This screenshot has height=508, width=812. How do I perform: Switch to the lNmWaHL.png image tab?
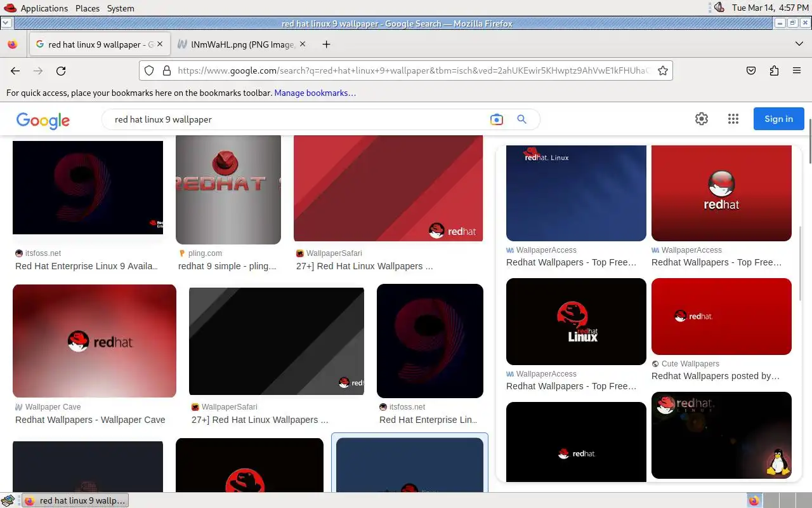pos(242,44)
